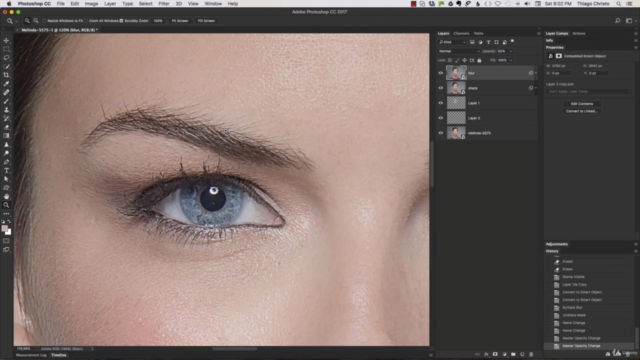Select the Lasso tool
The image size is (640, 360).
point(6,58)
